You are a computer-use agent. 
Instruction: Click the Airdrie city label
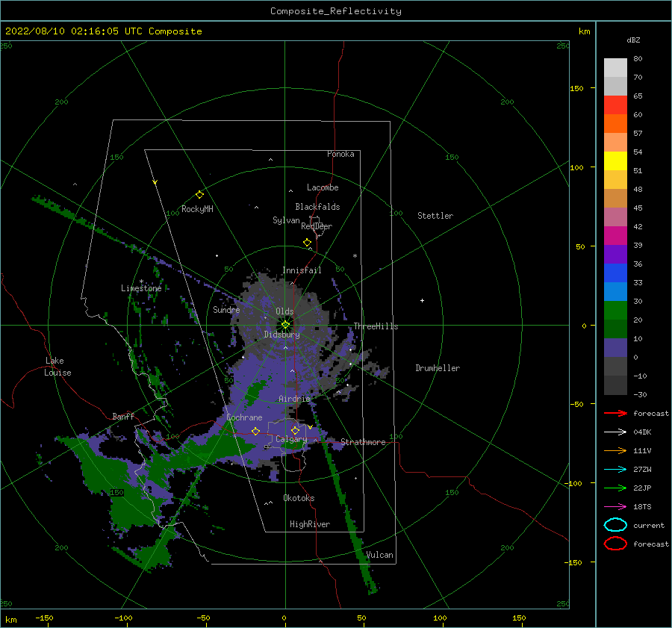click(x=294, y=399)
